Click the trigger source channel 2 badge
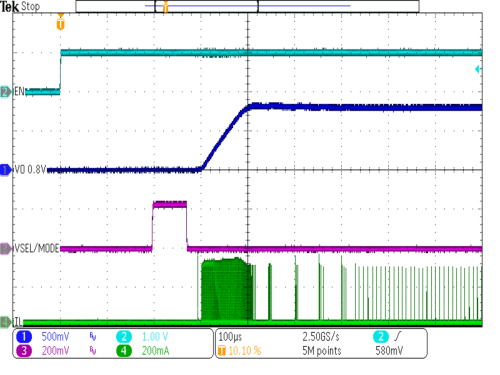 pyautogui.click(x=381, y=337)
